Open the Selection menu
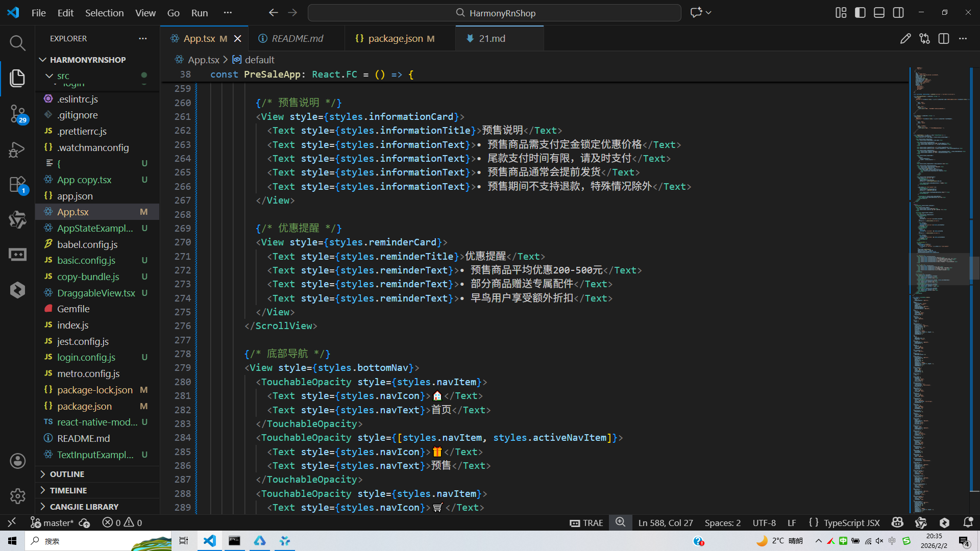This screenshot has height=551, width=980. coord(104,13)
